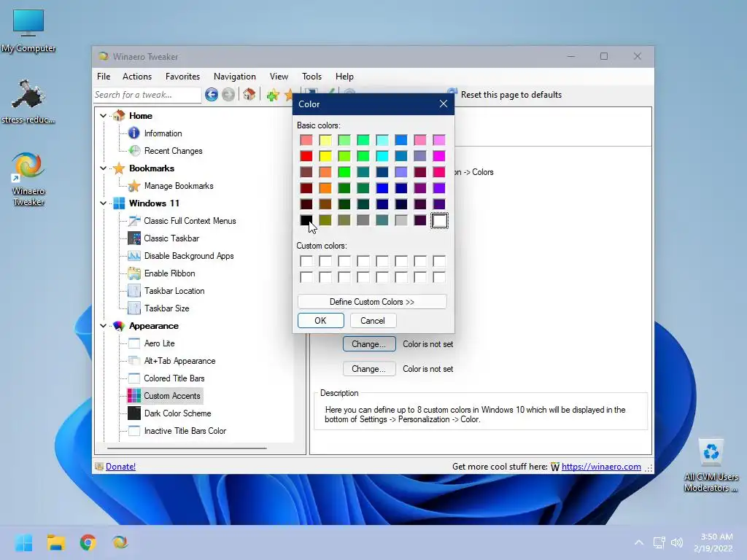The height and width of the screenshot is (560, 747).
Task: Click the clock showing 3:50 AM
Action: [716, 537]
